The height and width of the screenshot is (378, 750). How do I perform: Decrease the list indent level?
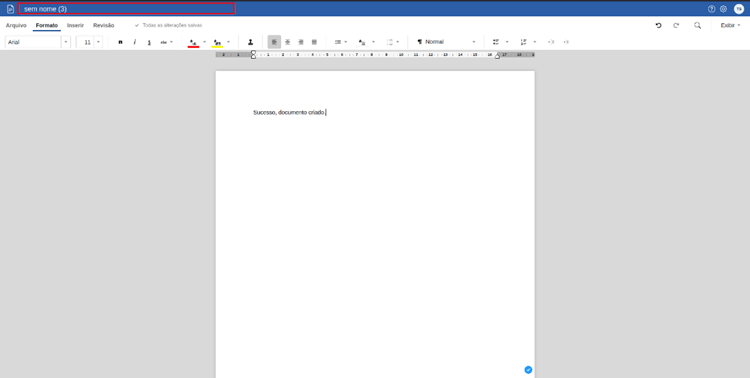pyautogui.click(x=551, y=42)
